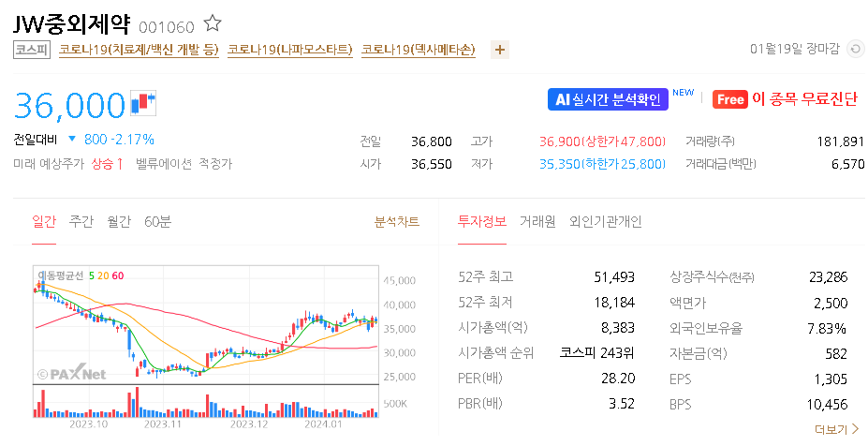
Task: Open the 코로나19(나파모스타트) theme link
Action: point(290,50)
